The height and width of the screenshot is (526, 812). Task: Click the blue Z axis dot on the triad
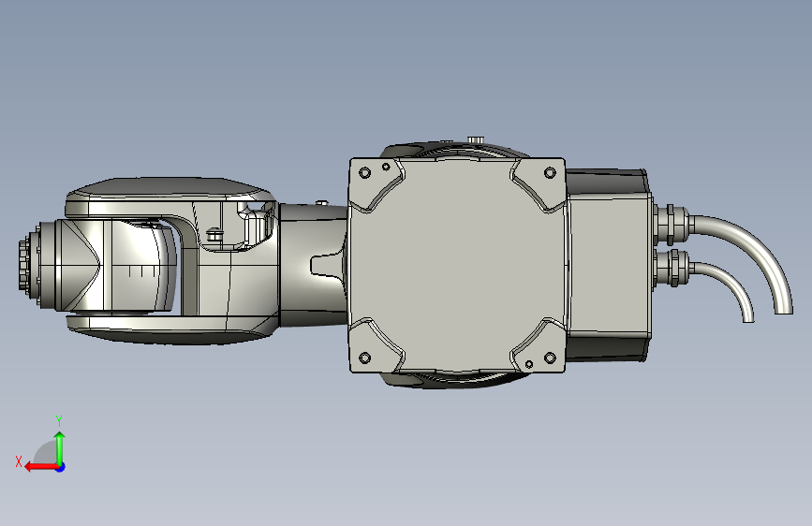click(61, 467)
